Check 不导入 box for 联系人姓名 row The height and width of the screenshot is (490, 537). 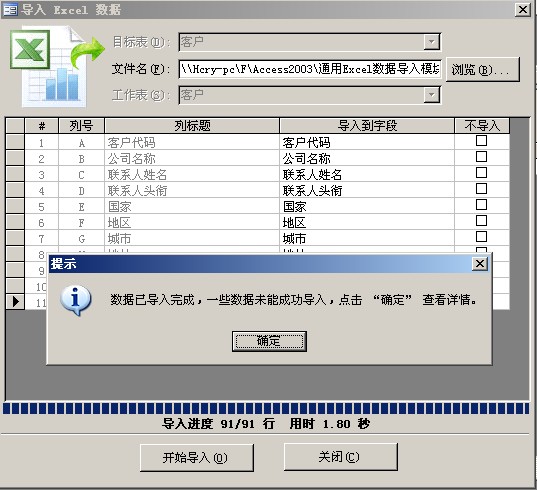[481, 173]
